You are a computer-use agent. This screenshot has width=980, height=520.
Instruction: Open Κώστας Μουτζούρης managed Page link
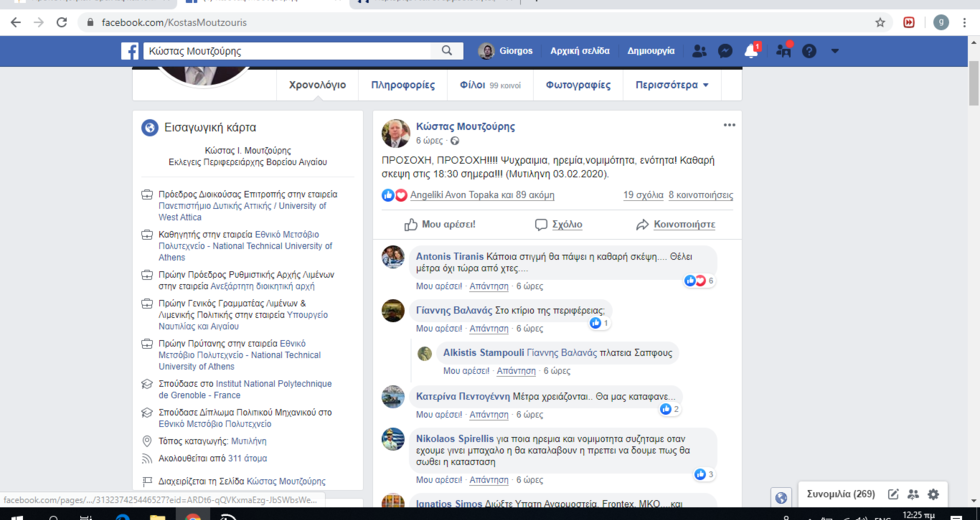coord(286,481)
